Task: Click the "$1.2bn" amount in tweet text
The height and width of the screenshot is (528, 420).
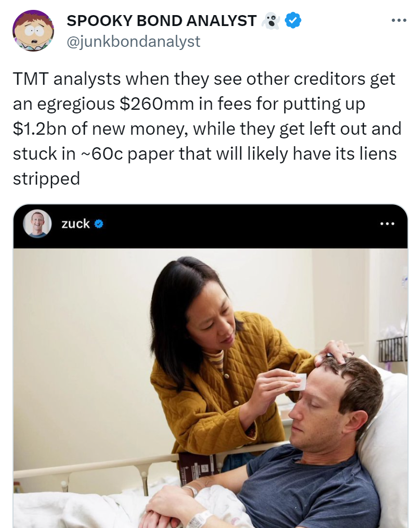Action: pyautogui.click(x=40, y=129)
